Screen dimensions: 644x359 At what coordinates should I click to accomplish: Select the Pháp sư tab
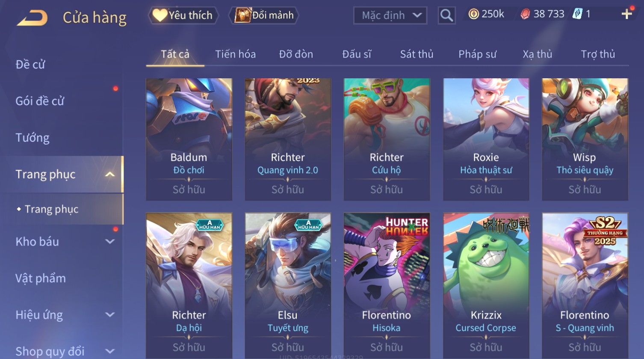(x=477, y=54)
